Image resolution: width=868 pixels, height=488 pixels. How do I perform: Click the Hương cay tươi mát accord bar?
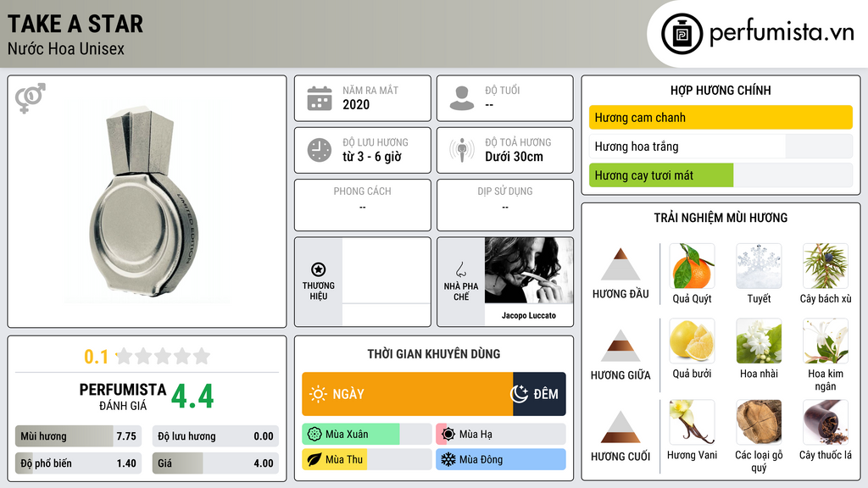[721, 175]
